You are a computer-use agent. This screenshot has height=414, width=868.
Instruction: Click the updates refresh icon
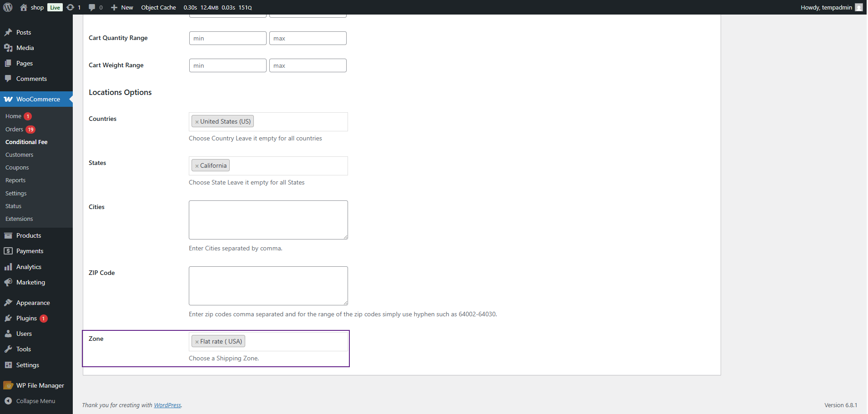pos(70,7)
